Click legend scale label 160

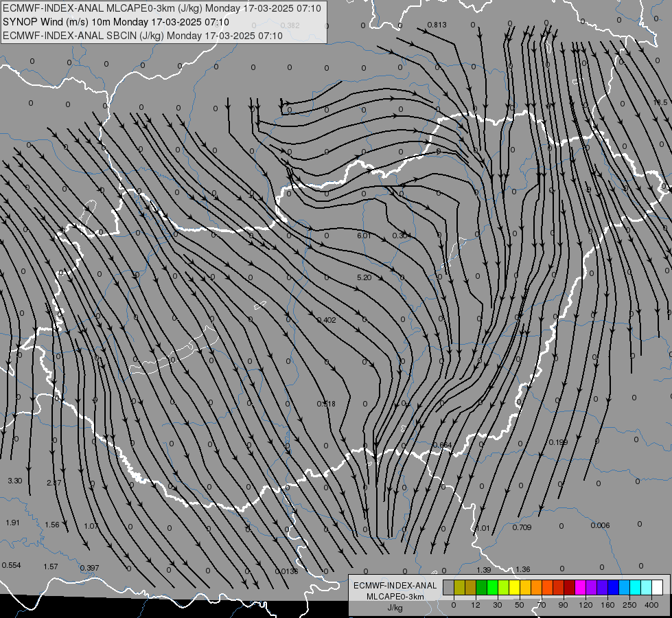[x=607, y=605]
